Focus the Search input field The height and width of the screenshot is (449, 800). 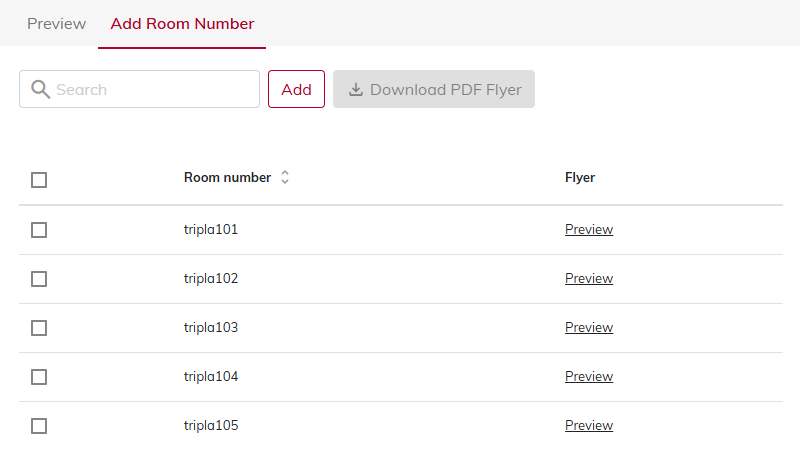(x=150, y=89)
